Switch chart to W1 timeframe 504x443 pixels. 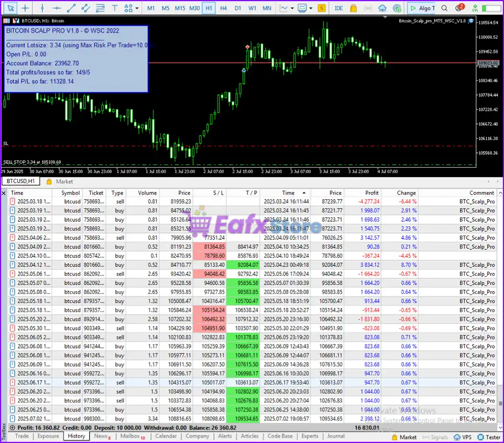pos(252,8)
